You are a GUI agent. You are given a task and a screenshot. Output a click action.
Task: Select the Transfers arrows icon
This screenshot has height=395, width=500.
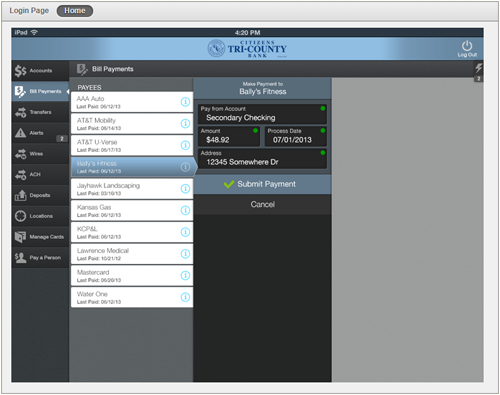[20, 112]
